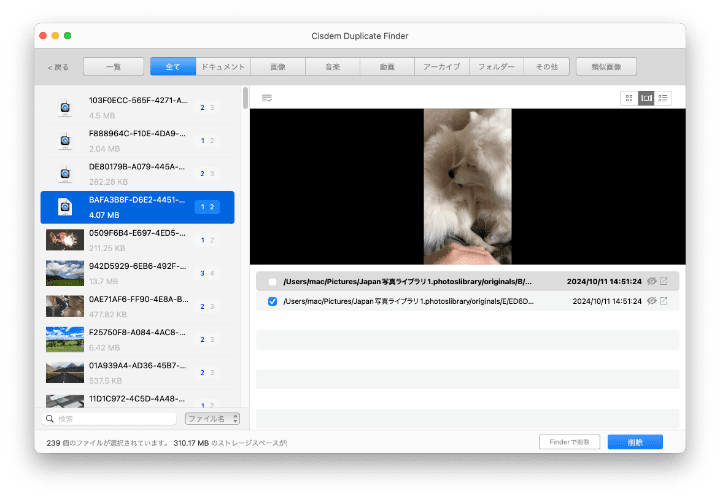
Task: Toggle eye preview icon on first file row
Action: (650, 282)
